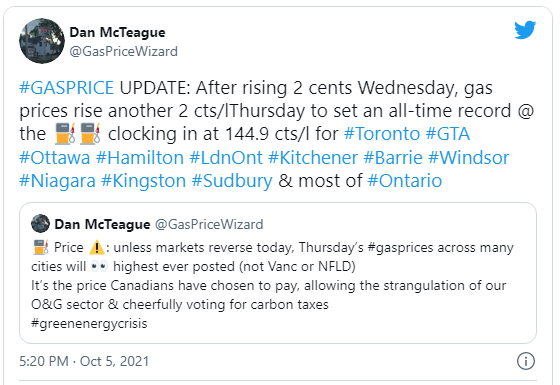
Task: Open the #LdnOnt hashtag link
Action: tap(226, 158)
